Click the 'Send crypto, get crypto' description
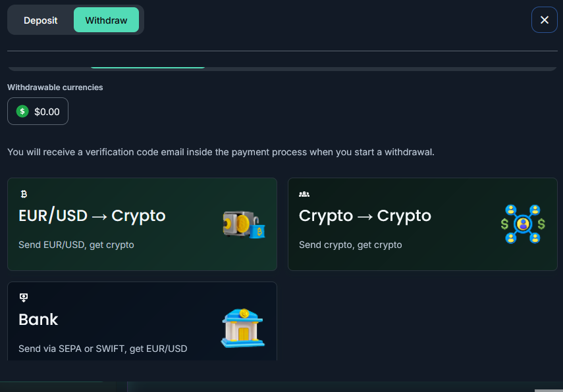This screenshot has height=392, width=563. pos(350,245)
